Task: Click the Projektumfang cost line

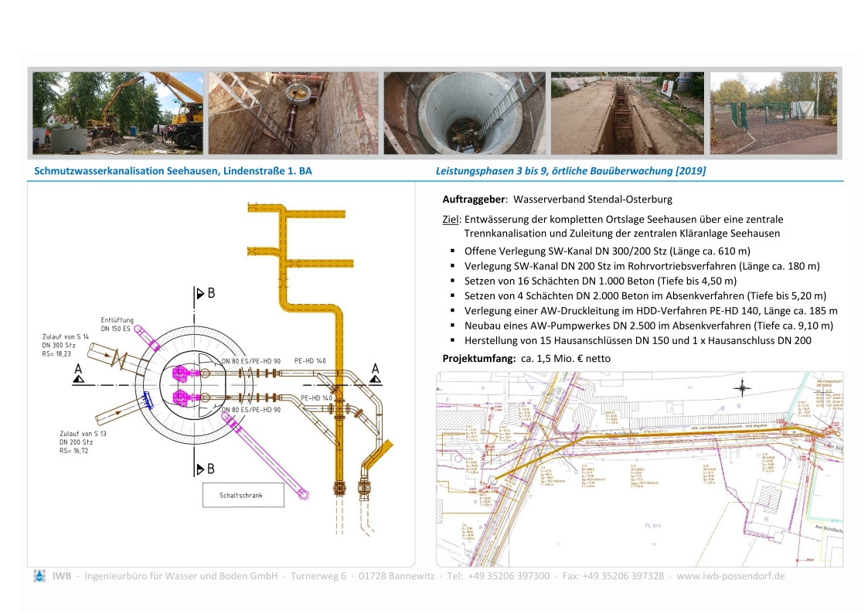Action: click(x=523, y=359)
